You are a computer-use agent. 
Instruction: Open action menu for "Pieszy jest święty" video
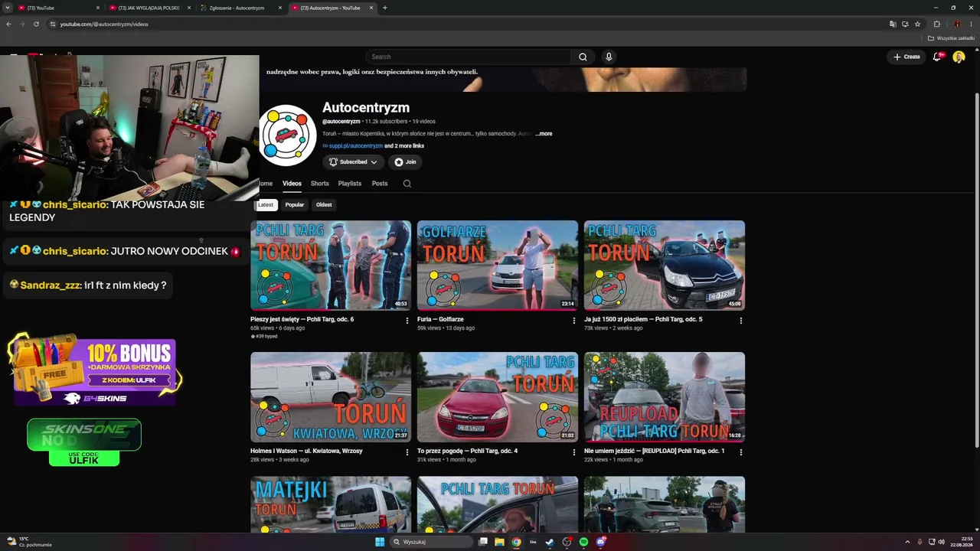coord(407,321)
